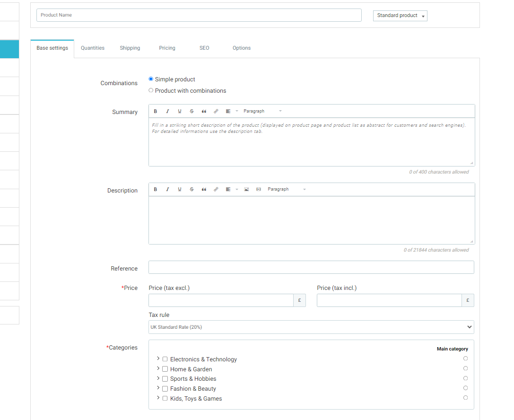Expand the Electronics & Technology category tree

158,359
